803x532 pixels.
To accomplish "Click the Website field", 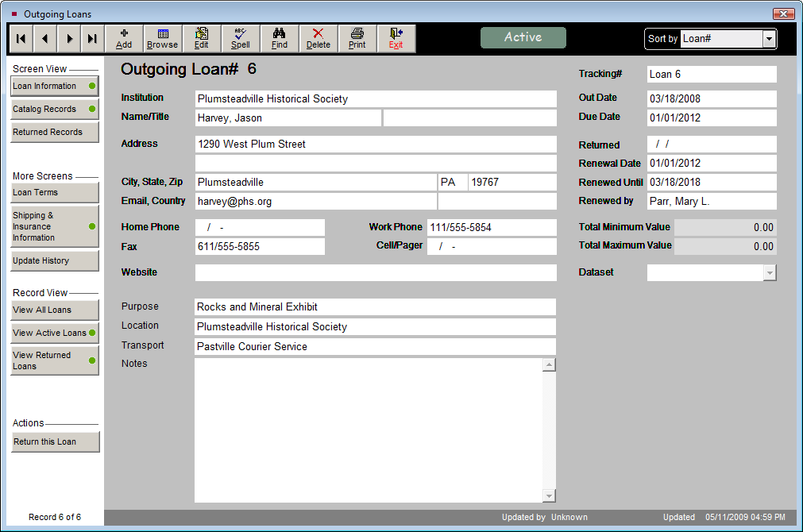I will (376, 272).
